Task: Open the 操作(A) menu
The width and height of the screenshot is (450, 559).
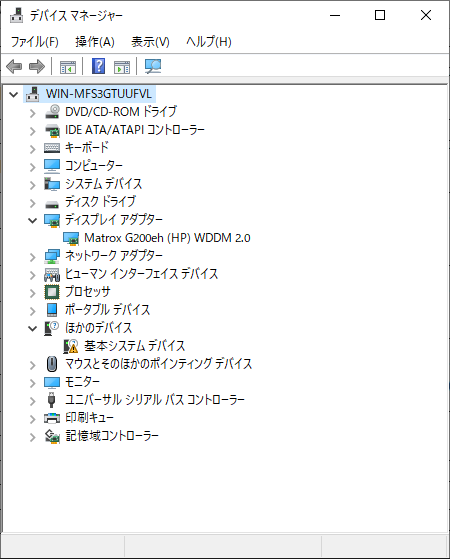Action: point(95,42)
